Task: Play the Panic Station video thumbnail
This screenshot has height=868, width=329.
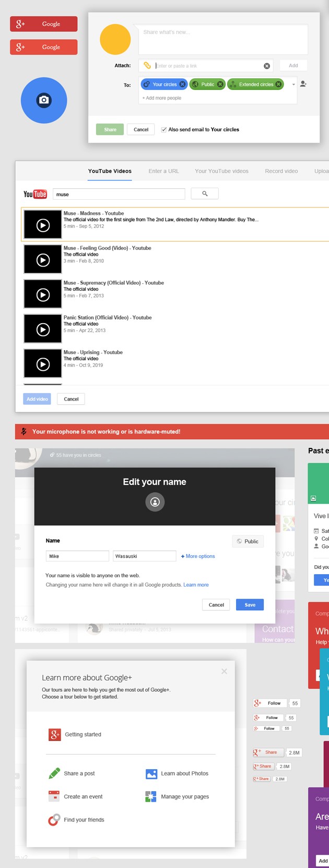Action: pos(43,329)
